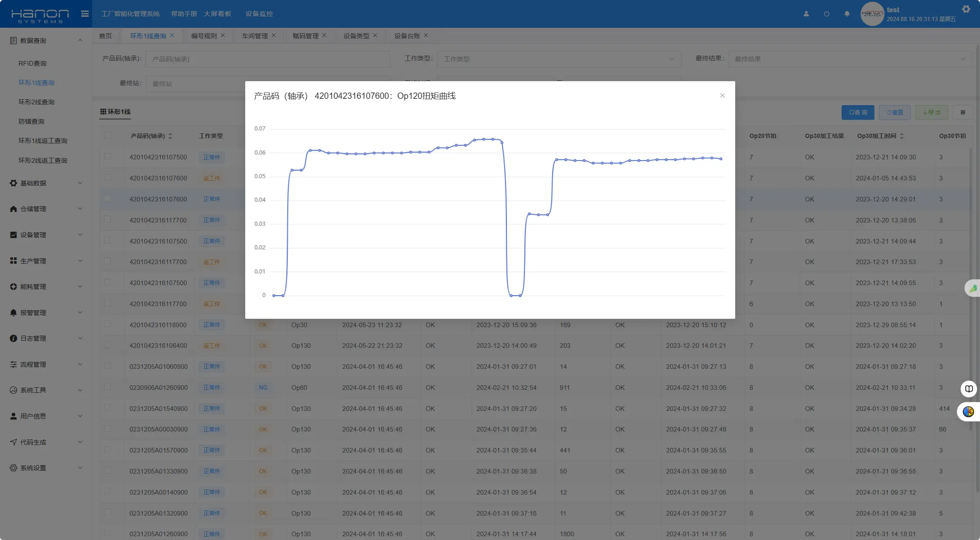
Task: Check the select-all header checkbox
Action: 108,135
